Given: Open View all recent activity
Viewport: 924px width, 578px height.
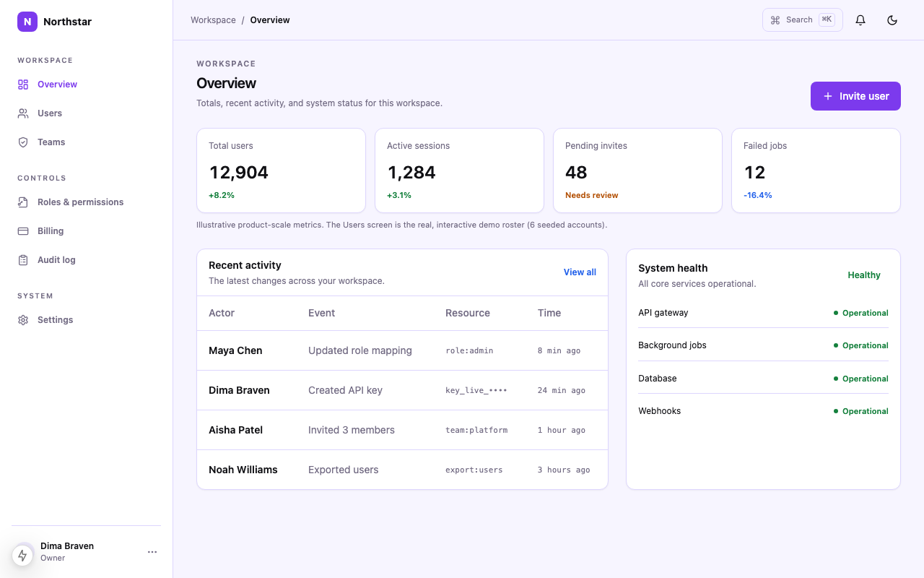Looking at the screenshot, I should [x=580, y=272].
